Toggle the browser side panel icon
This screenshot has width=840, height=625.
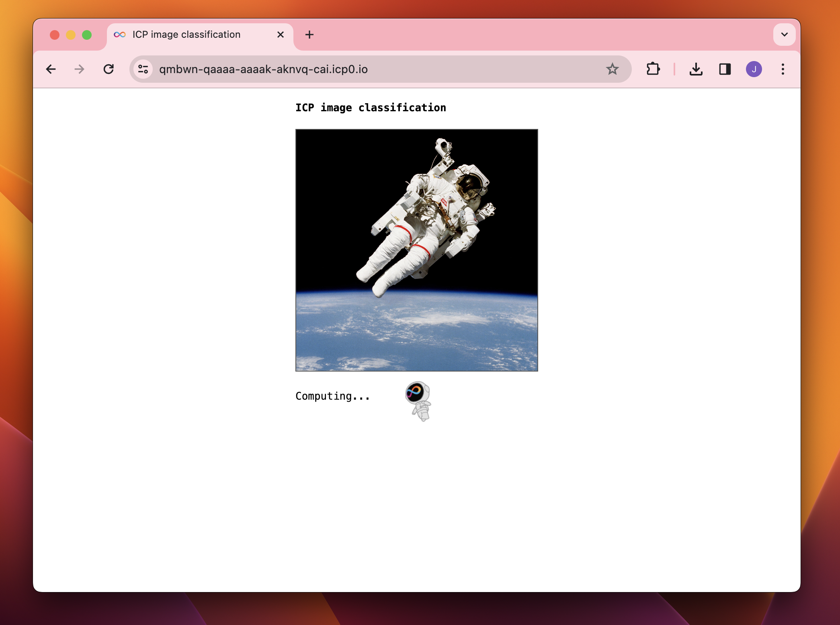point(725,69)
